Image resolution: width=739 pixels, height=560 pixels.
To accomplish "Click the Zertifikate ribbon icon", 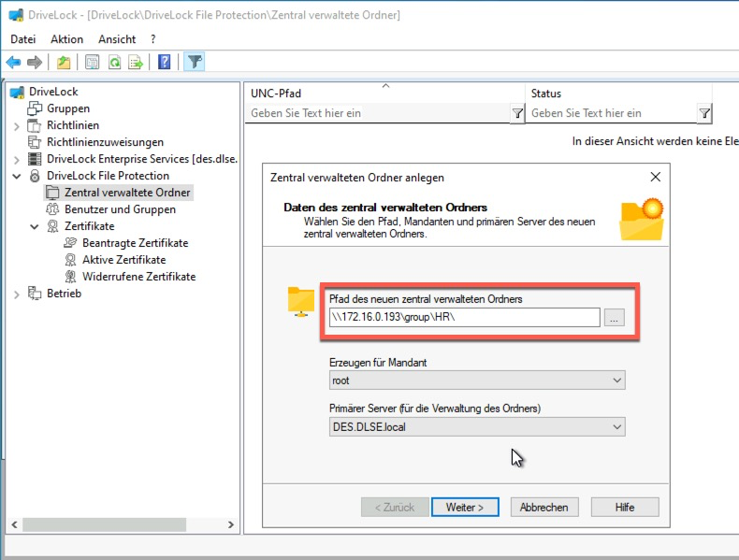I will coord(52,226).
